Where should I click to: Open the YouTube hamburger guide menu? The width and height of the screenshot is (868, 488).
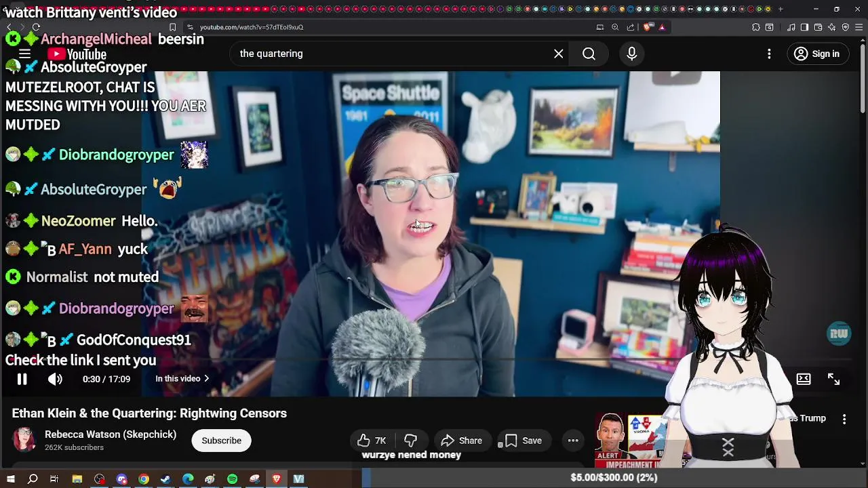(24, 54)
